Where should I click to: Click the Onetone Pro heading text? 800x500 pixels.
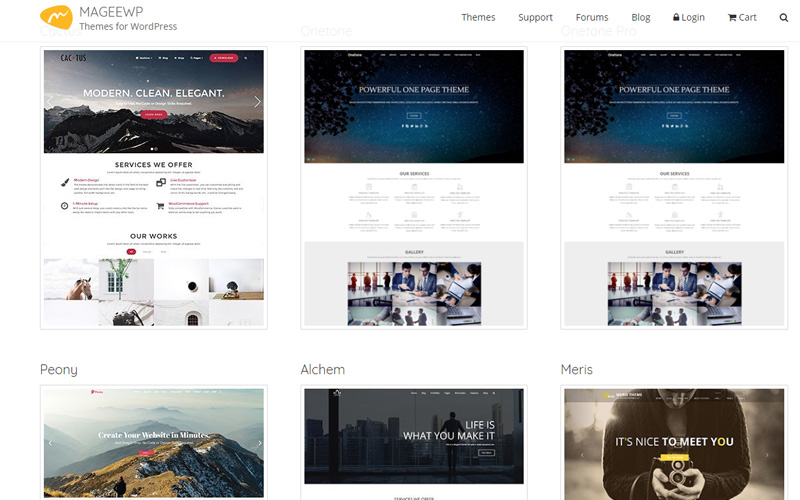(x=598, y=32)
